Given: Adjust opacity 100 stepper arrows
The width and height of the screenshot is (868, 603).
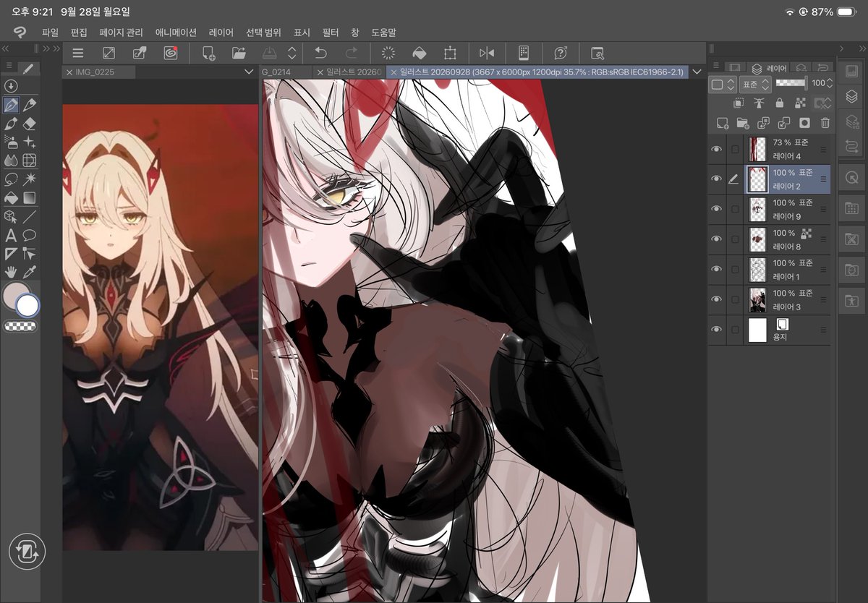Looking at the screenshot, I should 830,84.
